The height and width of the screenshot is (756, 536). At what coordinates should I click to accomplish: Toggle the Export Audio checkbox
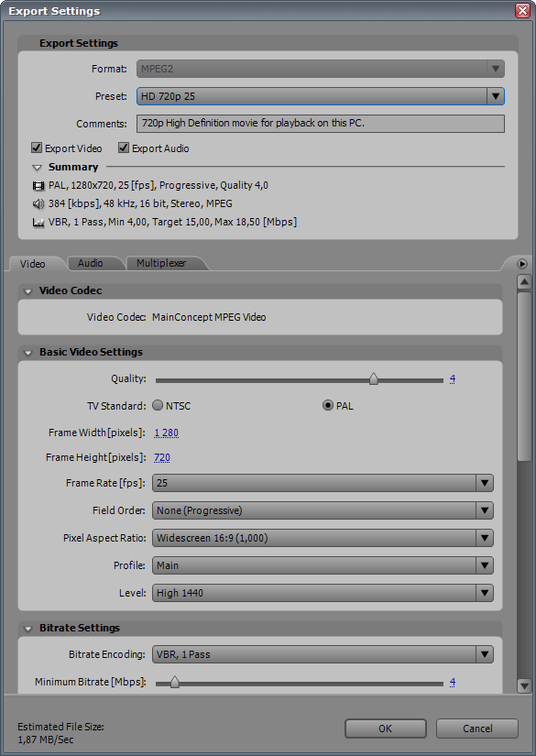click(124, 148)
